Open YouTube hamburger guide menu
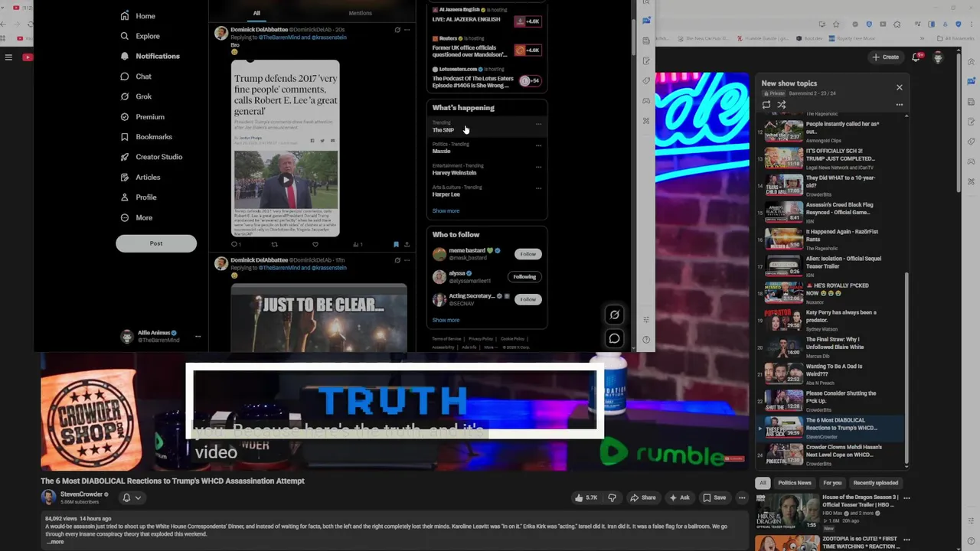 tap(8, 57)
